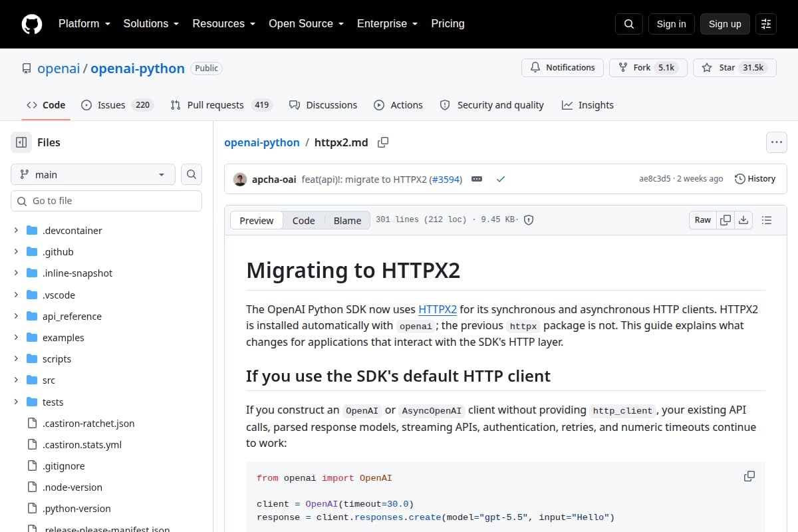Viewport: 798px width, 532px height.
Task: Focus the Go to file input
Action: (106, 201)
